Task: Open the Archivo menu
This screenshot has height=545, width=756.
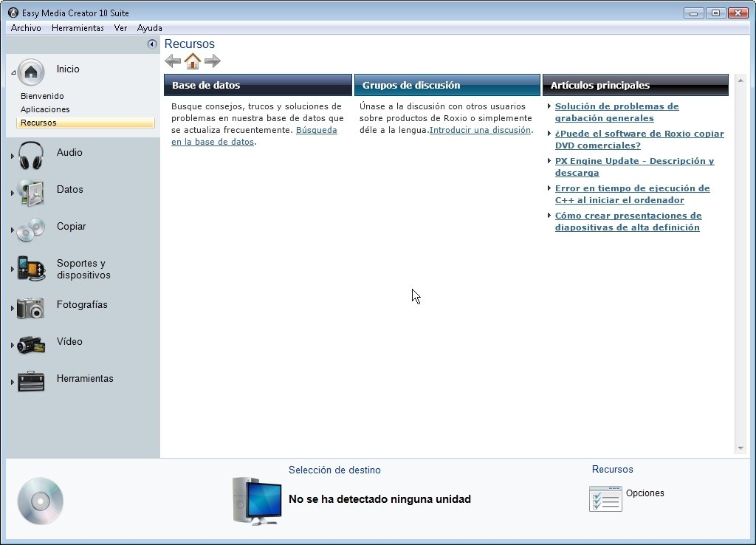Action: [x=26, y=28]
